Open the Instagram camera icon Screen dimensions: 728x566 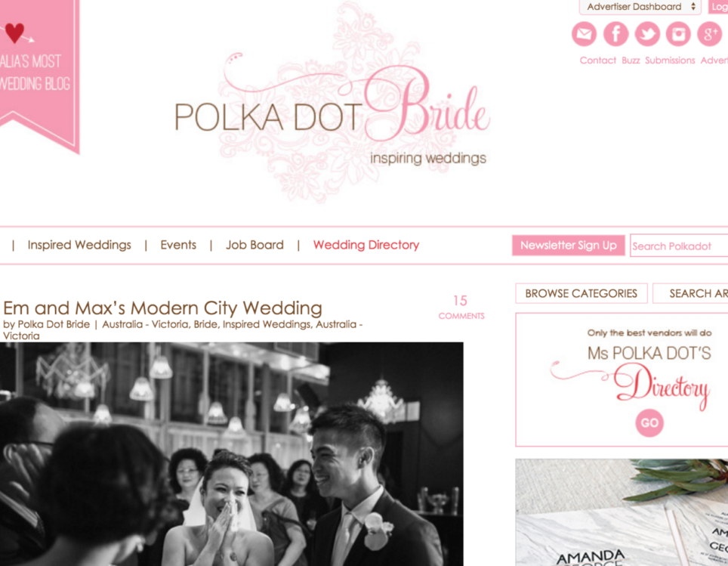coord(678,34)
